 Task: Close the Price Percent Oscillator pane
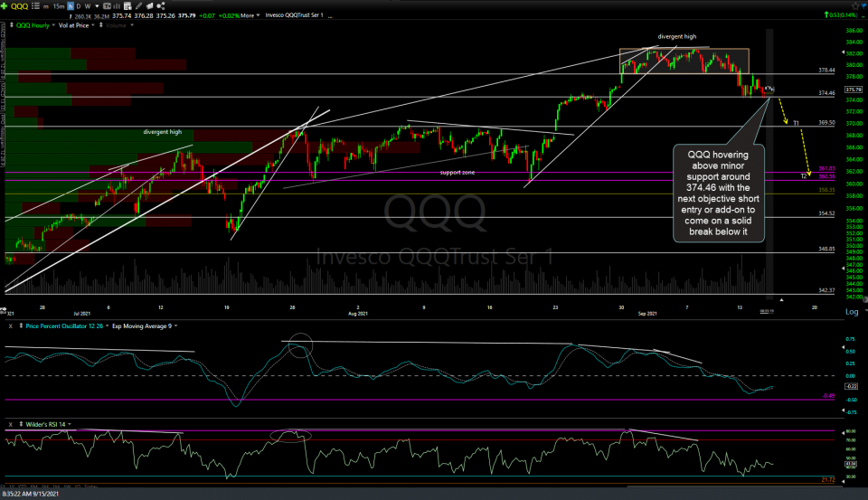10,326
